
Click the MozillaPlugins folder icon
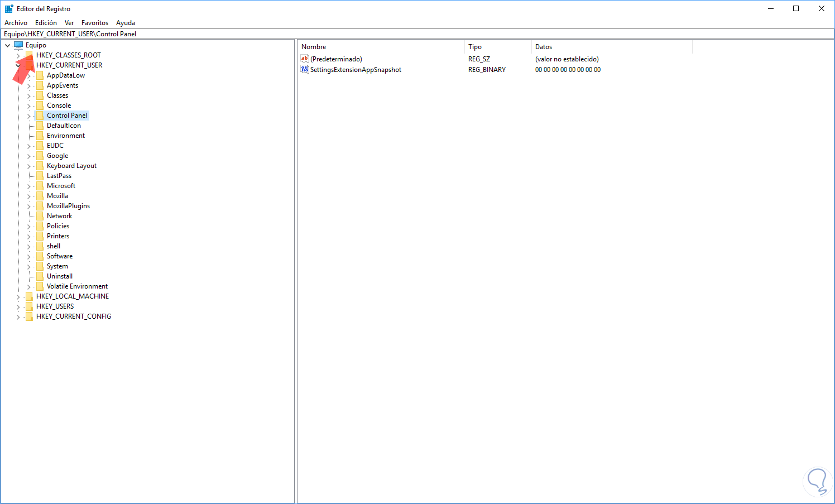tap(40, 206)
